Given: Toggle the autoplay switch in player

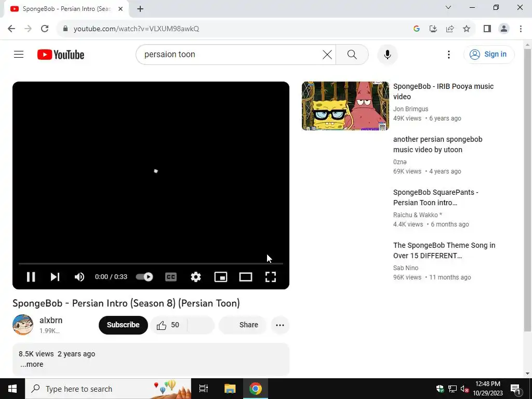Looking at the screenshot, I should 144,277.
